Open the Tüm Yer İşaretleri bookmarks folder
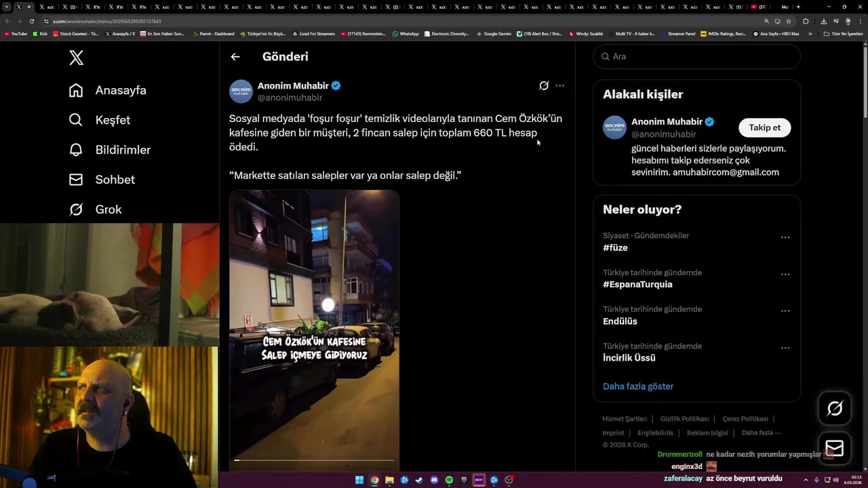Screen dimensions: 868x488 [843, 33]
